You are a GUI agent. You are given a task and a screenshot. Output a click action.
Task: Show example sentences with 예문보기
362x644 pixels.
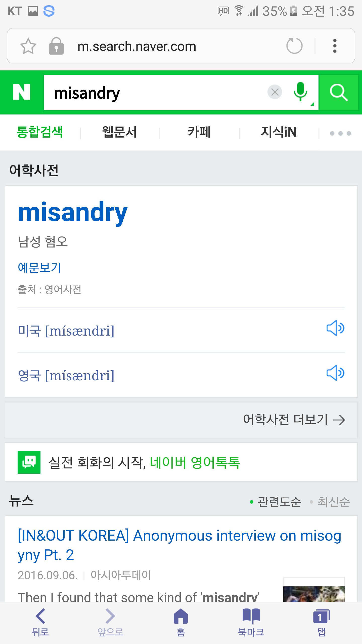click(x=39, y=267)
